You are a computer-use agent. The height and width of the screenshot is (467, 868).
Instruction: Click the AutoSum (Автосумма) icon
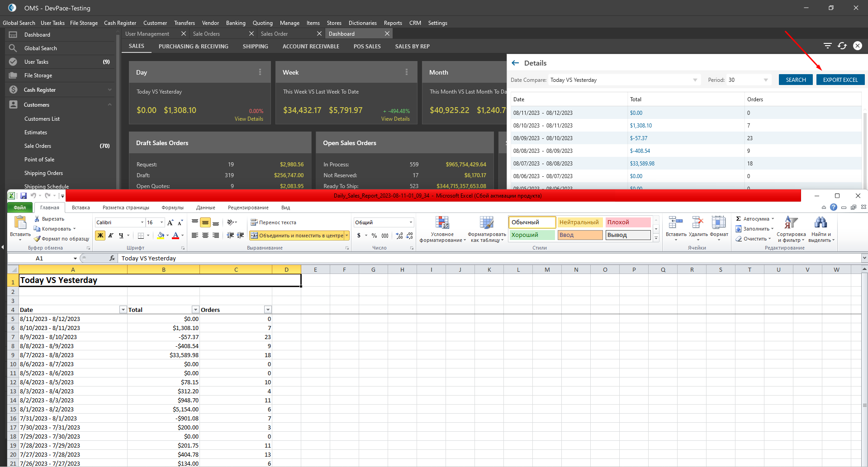pyautogui.click(x=739, y=219)
